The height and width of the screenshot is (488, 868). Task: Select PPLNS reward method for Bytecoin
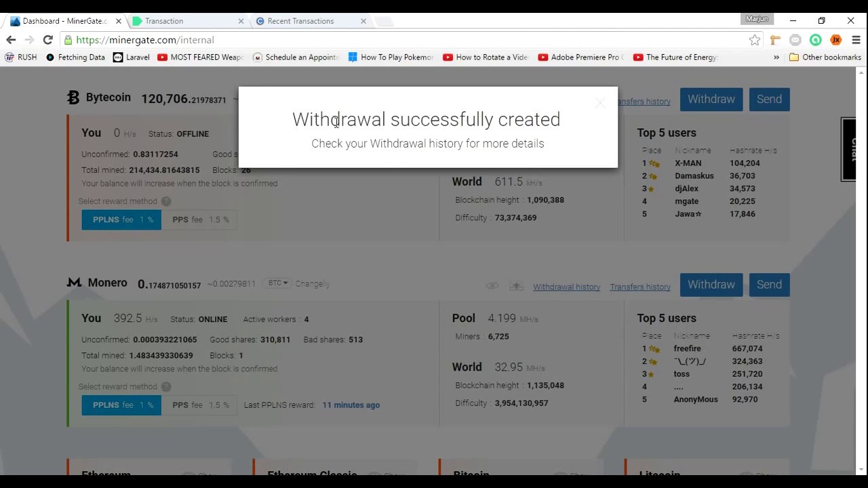[121, 220]
